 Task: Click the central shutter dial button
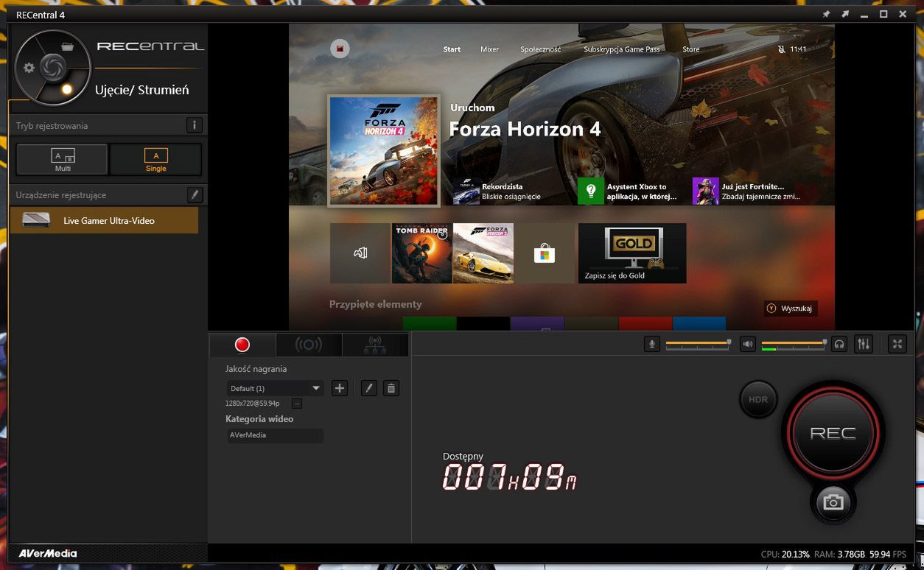point(53,68)
